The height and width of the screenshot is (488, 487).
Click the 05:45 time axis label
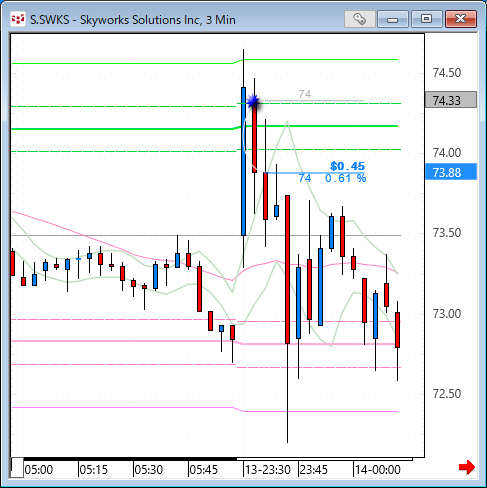[204, 470]
